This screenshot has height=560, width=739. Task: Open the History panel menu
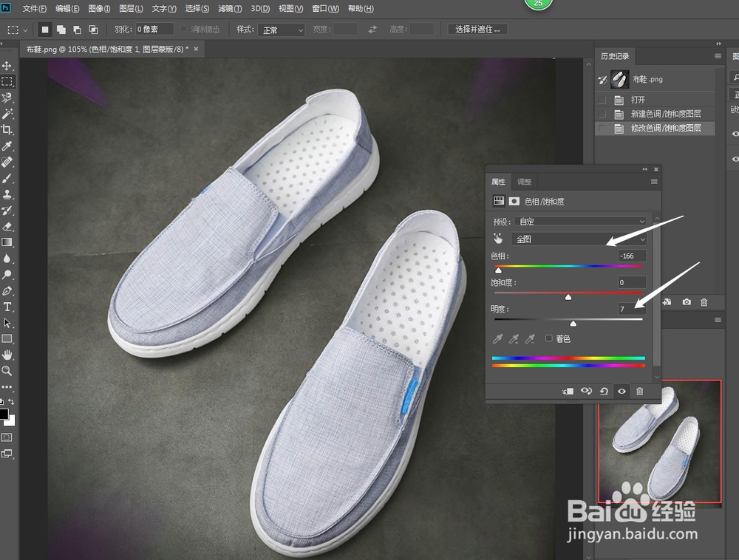(718, 56)
